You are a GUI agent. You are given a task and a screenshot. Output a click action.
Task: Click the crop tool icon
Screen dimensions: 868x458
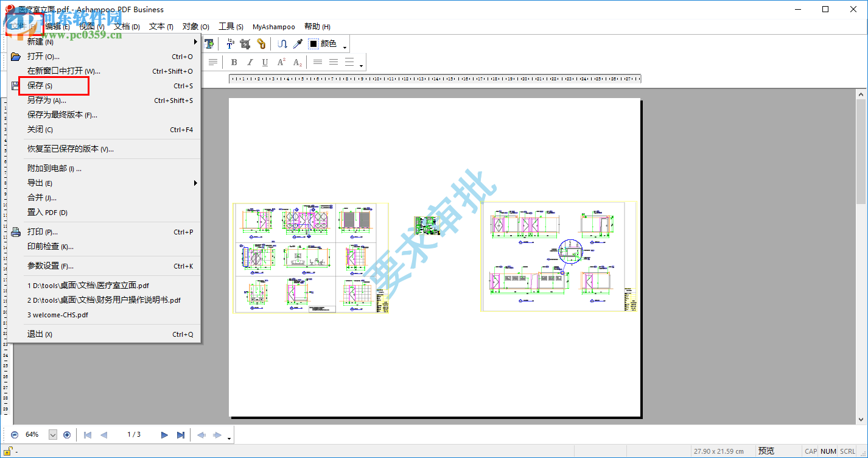(245, 44)
